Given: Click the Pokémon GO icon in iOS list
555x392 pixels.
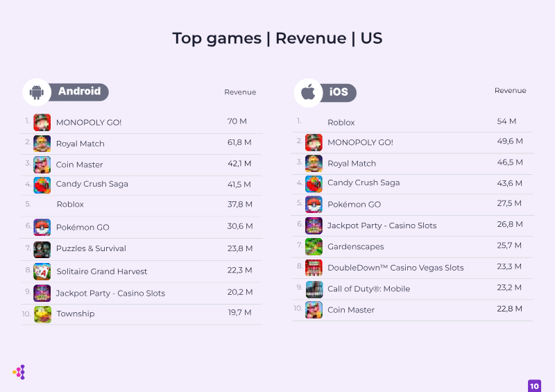Looking at the screenshot, I should 314,205.
